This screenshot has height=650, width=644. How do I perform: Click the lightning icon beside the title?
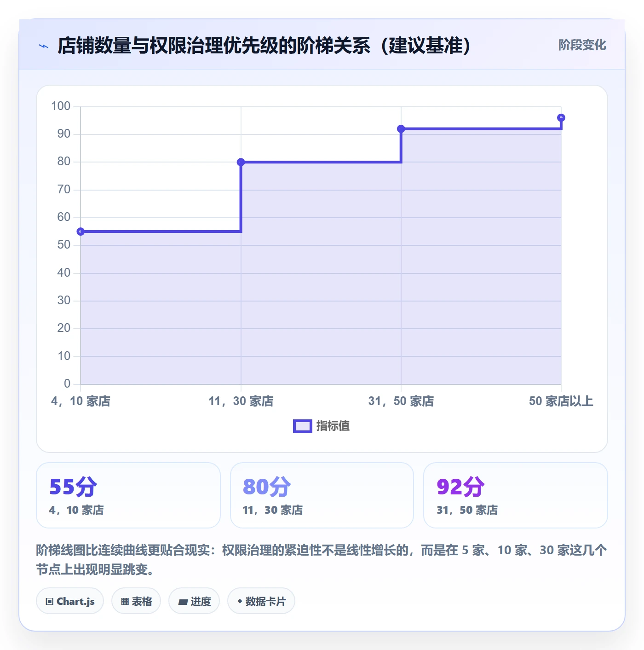44,46
